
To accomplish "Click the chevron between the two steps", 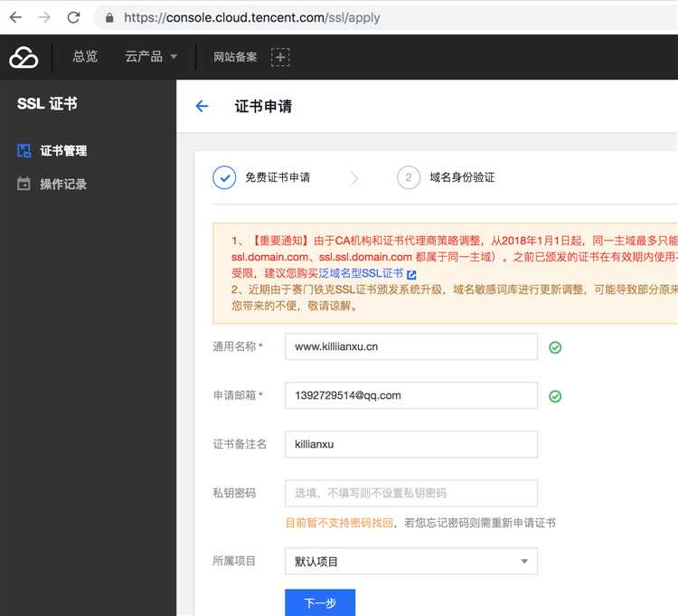I will pyautogui.click(x=354, y=178).
